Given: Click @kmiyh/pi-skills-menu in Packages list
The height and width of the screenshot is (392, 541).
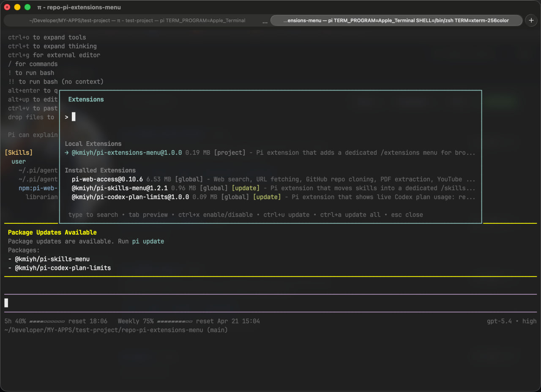Looking at the screenshot, I should 52,259.
